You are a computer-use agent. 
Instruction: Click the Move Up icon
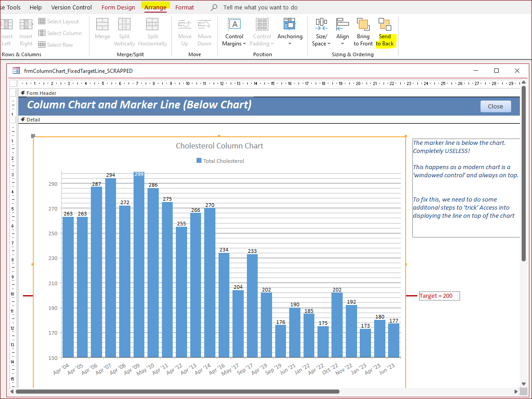[x=184, y=24]
